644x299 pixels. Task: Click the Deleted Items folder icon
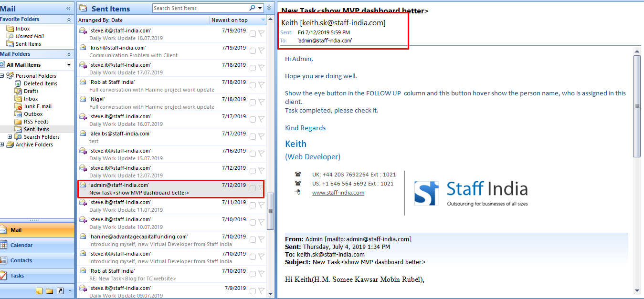(18, 83)
